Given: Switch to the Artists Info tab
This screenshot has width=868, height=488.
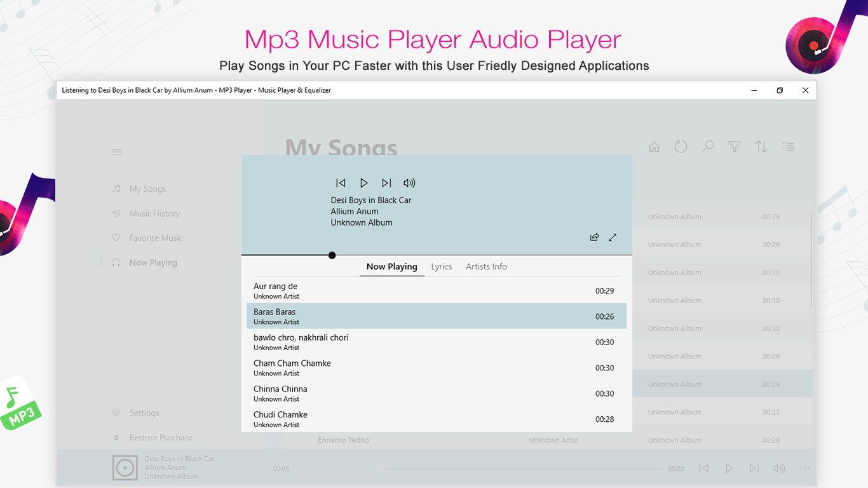Looking at the screenshot, I should pyautogui.click(x=486, y=267).
